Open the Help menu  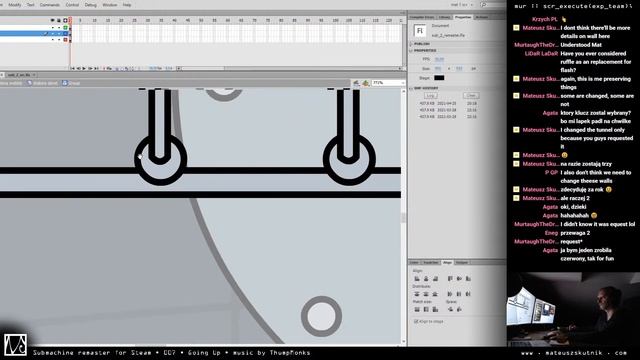tap(127, 5)
